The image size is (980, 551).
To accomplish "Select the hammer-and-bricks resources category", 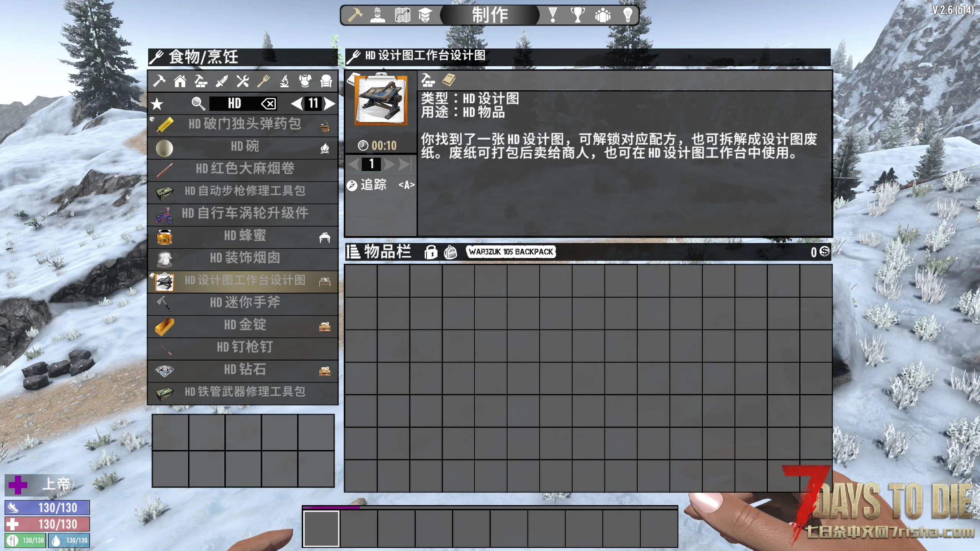I will click(x=201, y=81).
